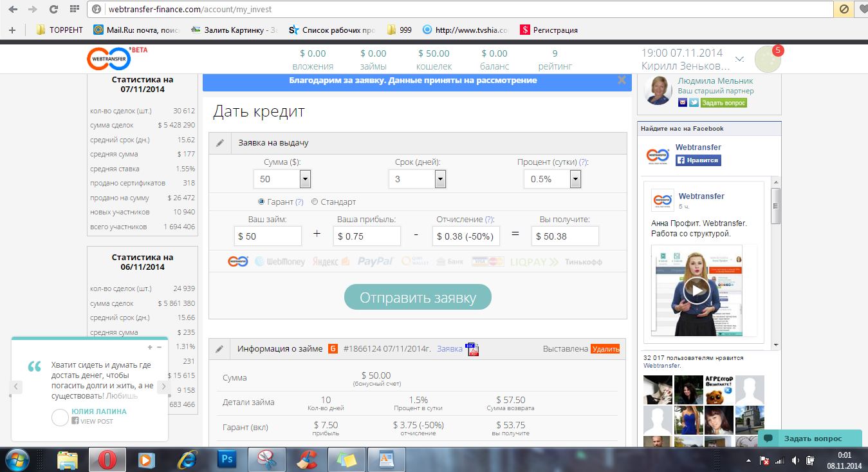The image size is (868, 472).
Task: Open the Срок (дней) dropdown
Action: pyautogui.click(x=418, y=179)
